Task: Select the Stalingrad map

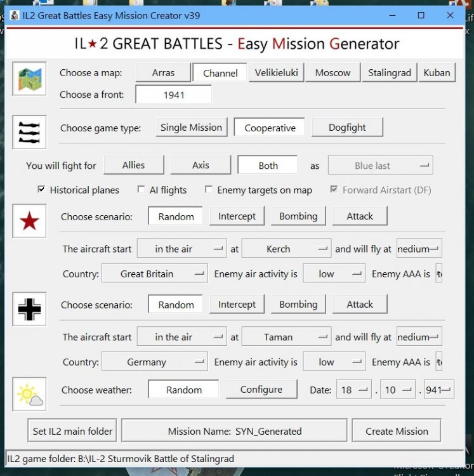Action: [390, 72]
